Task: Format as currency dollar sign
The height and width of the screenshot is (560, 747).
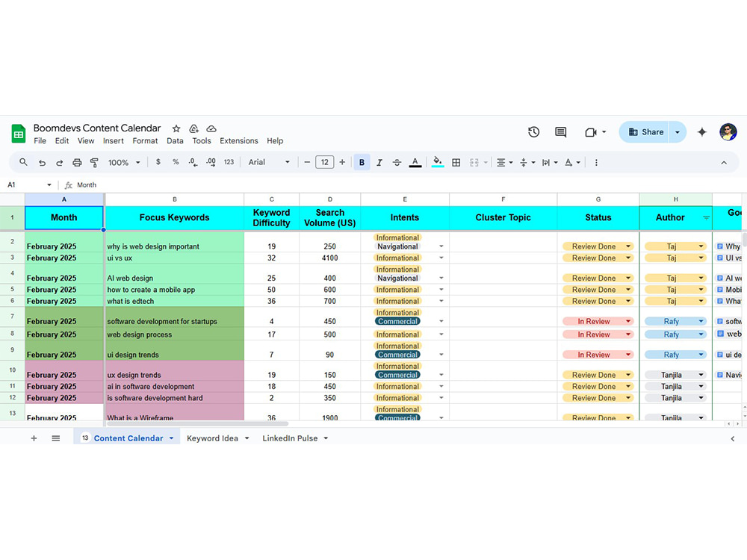Action: (158, 162)
